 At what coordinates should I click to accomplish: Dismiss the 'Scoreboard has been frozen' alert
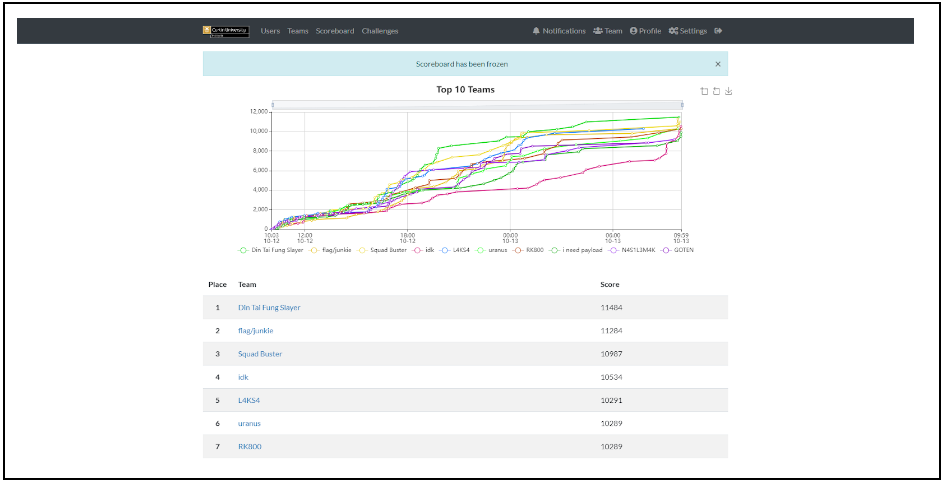pyautogui.click(x=717, y=64)
